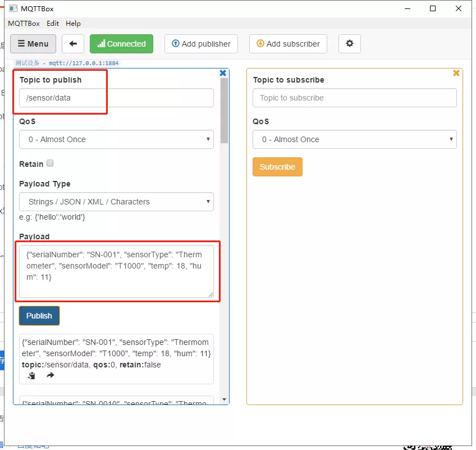Open the Edit menu

pos(53,24)
